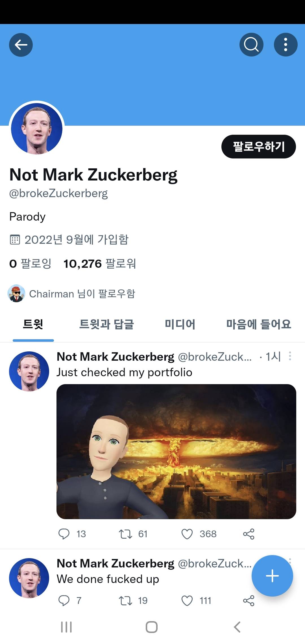Open the three-dot profile options menu
The image size is (305, 644).
coord(286,45)
